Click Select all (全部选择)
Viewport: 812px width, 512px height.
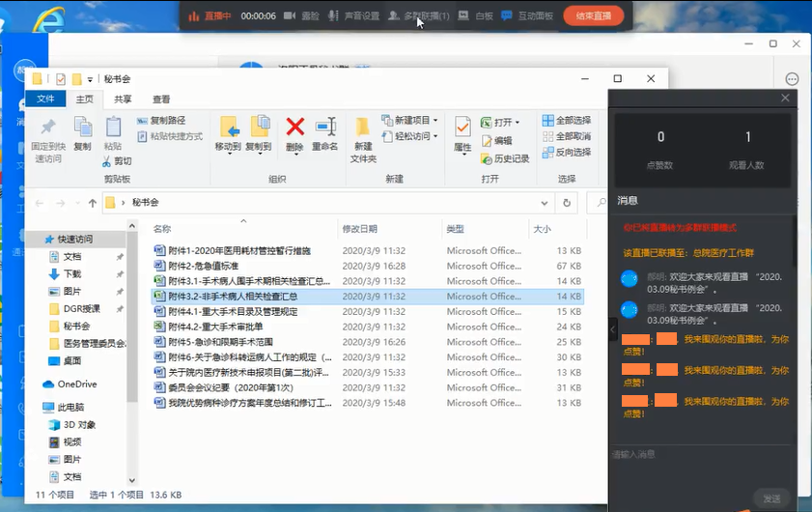pos(567,120)
